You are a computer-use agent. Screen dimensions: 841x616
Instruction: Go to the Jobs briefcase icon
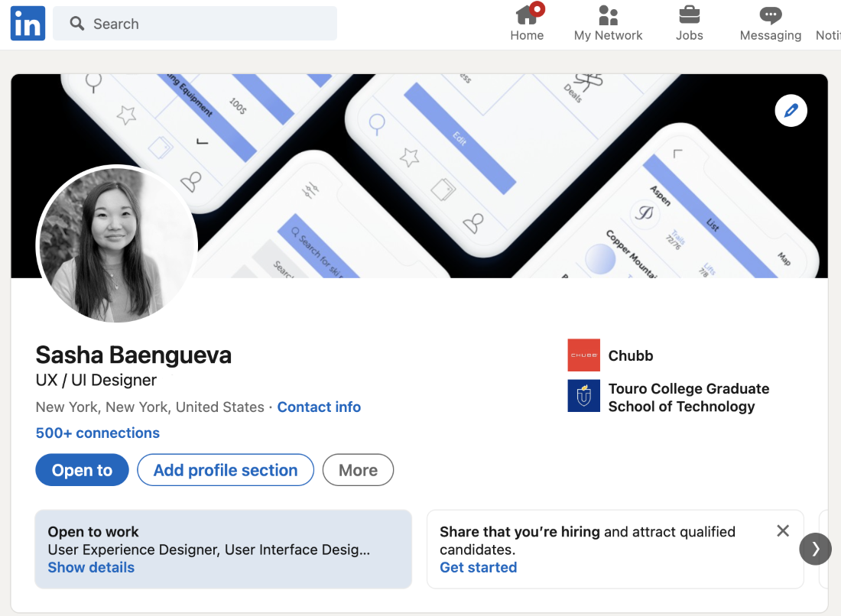tap(689, 15)
